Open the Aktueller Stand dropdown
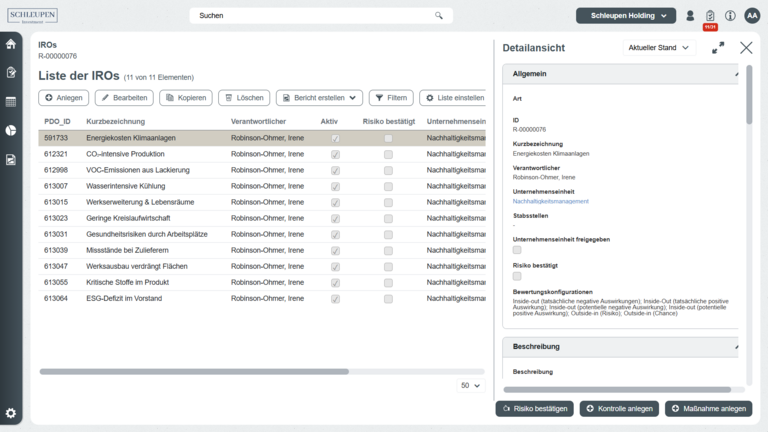The image size is (768, 432). 658,48
